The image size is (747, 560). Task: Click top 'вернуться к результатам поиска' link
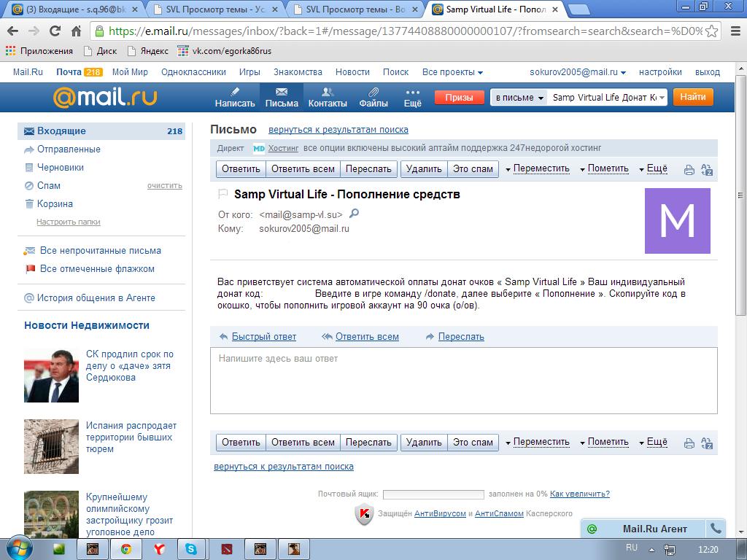pos(338,130)
